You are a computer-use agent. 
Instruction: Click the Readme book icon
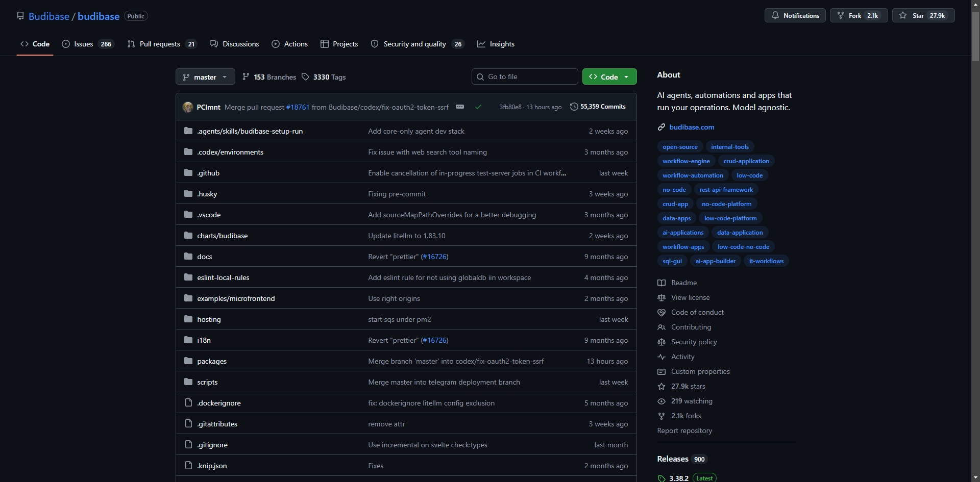661,283
